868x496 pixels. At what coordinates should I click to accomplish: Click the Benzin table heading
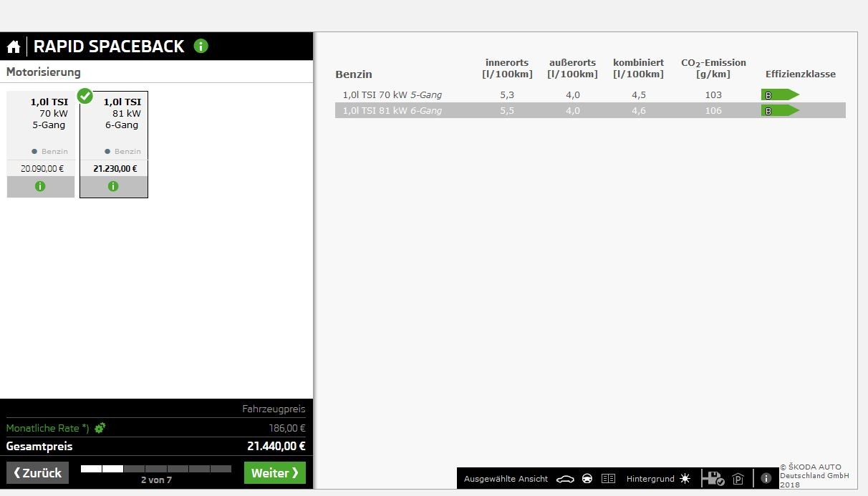354,74
